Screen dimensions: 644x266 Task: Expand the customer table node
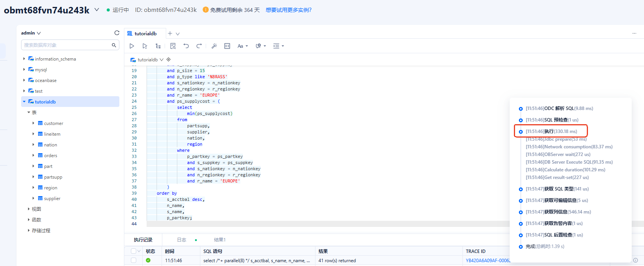(x=33, y=123)
